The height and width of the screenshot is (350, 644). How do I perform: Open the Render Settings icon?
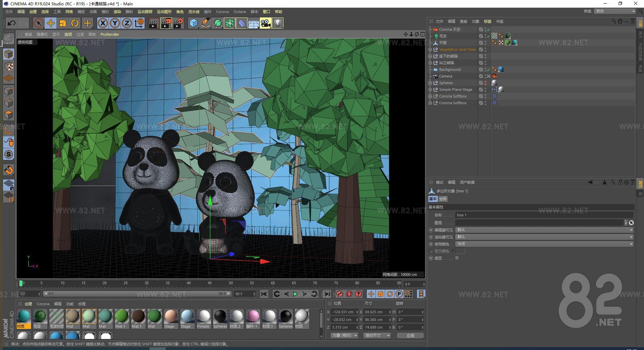pyautogui.click(x=178, y=23)
